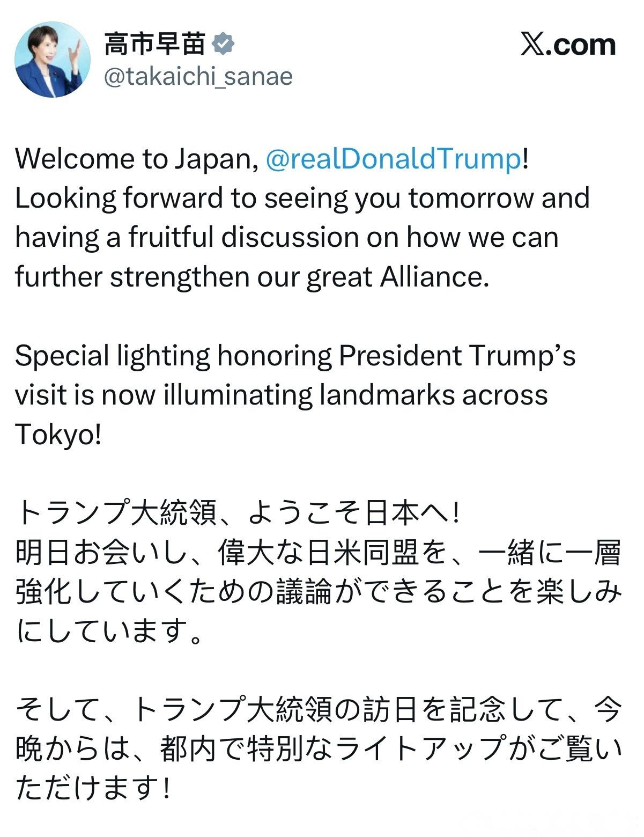Open the 高市早苗 display name
Viewport: 644px width, 837px height.
155,44
